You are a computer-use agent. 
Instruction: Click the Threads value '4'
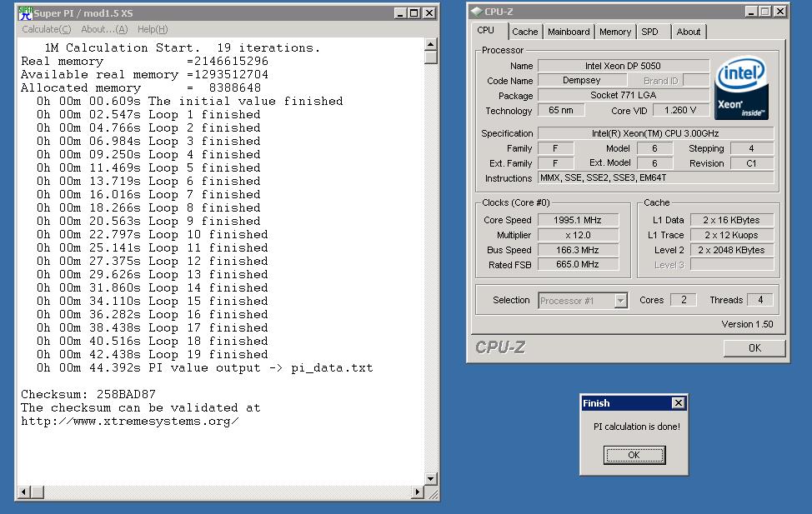click(x=760, y=300)
